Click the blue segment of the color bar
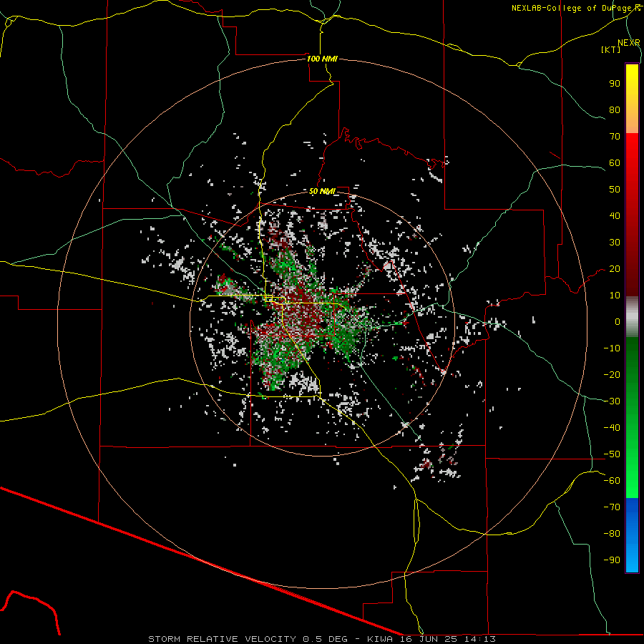 point(632,535)
